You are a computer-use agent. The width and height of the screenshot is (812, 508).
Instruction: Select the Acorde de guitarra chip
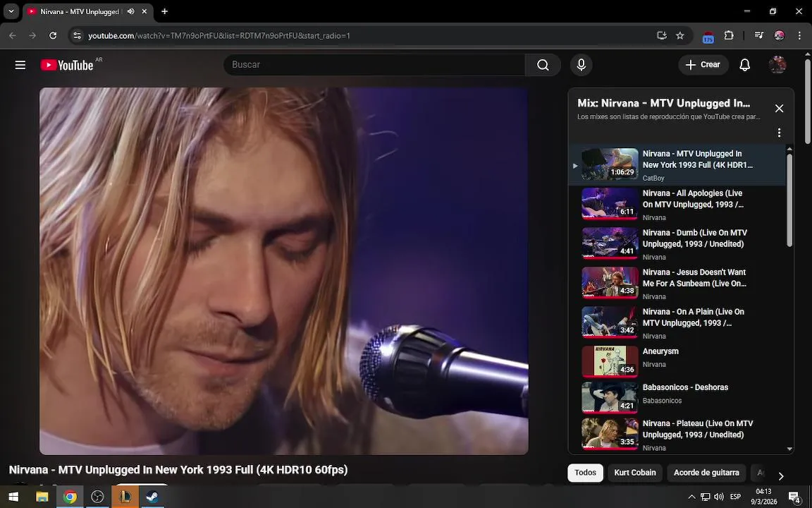[x=706, y=473]
